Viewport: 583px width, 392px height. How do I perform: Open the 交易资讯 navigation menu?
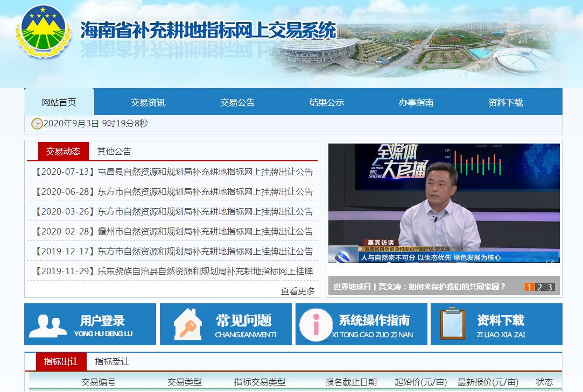148,102
